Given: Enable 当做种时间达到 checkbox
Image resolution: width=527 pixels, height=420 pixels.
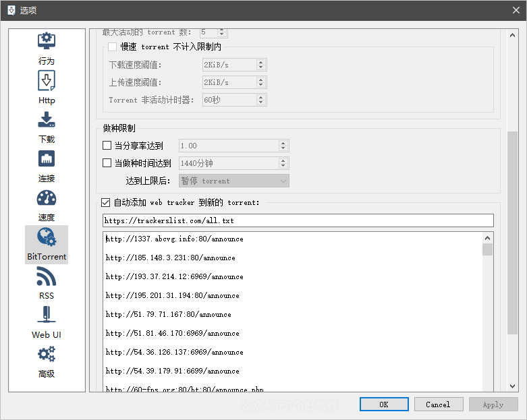Looking at the screenshot, I should (x=107, y=163).
